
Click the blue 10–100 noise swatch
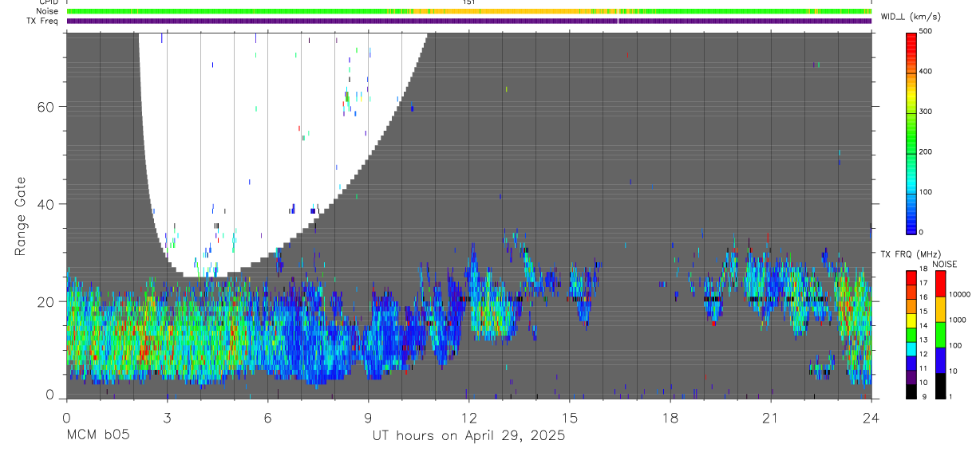940,360
